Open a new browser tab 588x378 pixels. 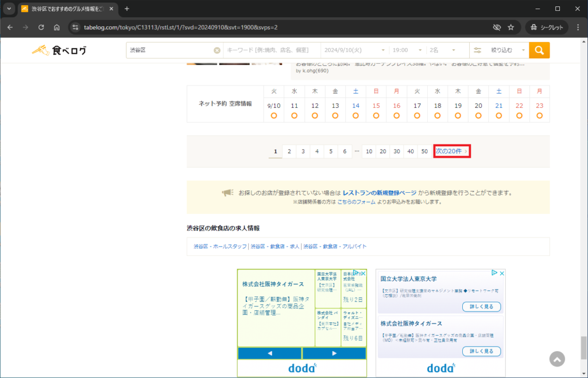[x=127, y=9]
